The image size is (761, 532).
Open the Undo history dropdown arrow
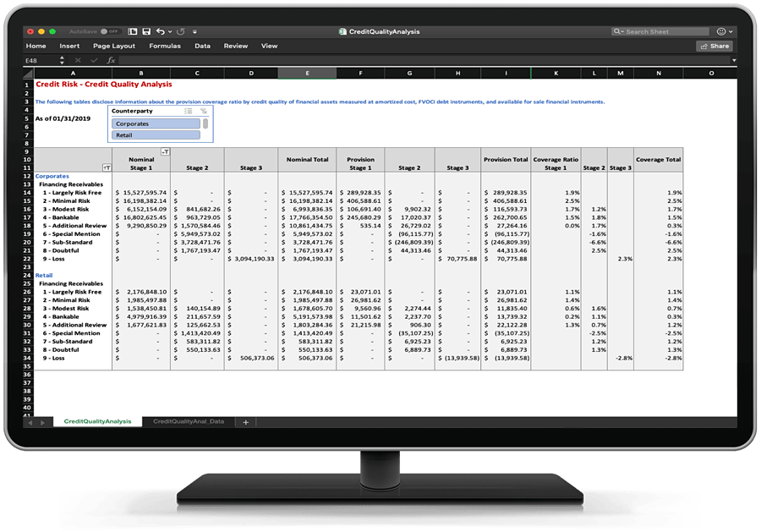[x=170, y=32]
